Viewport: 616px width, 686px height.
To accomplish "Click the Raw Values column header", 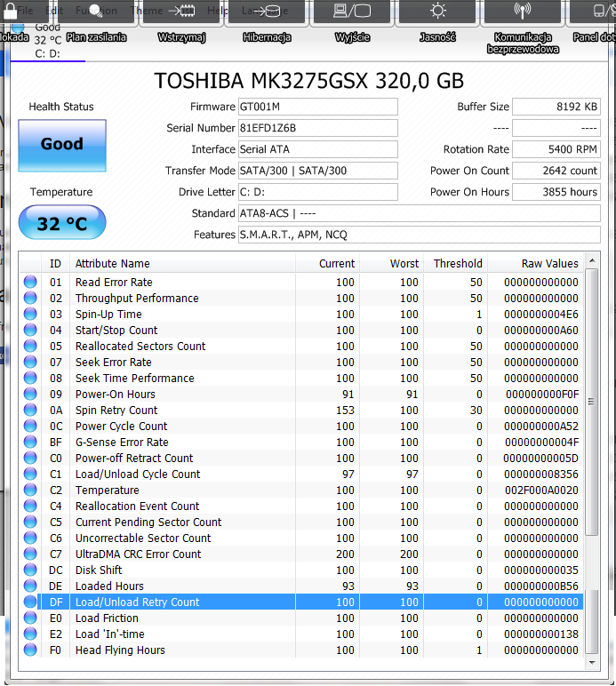I will 535,263.
